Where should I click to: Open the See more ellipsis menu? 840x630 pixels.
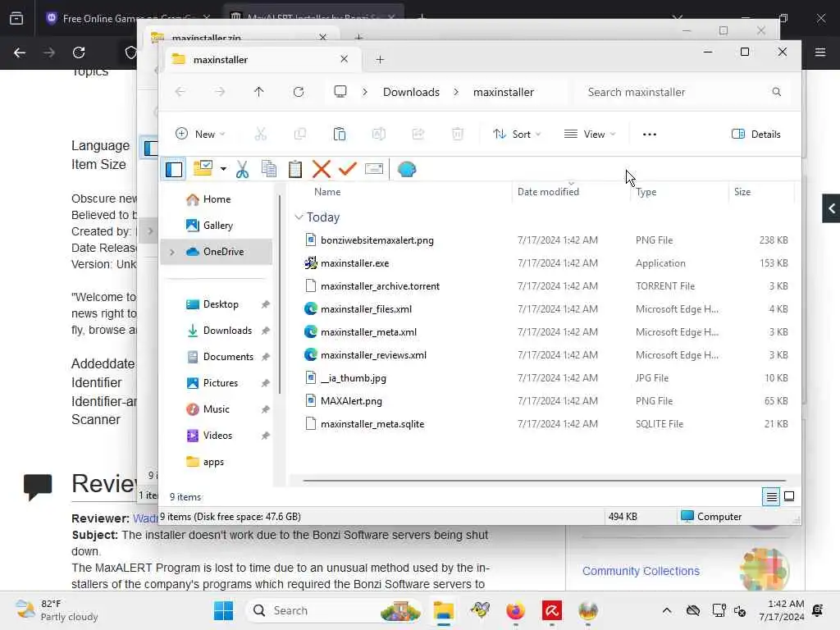click(x=650, y=135)
